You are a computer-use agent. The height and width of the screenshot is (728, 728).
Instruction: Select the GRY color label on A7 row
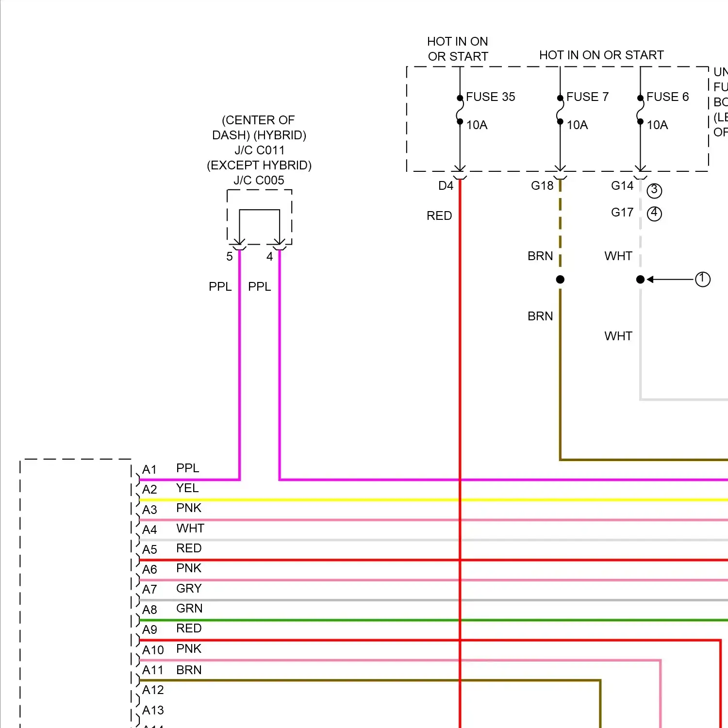[x=189, y=589]
